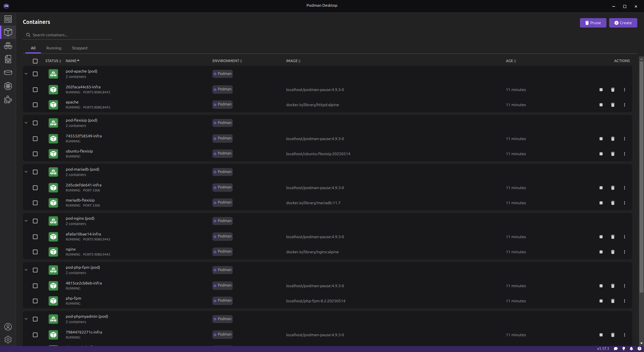Collapse the pod-mariadb group
The image size is (644, 352).
point(26,172)
